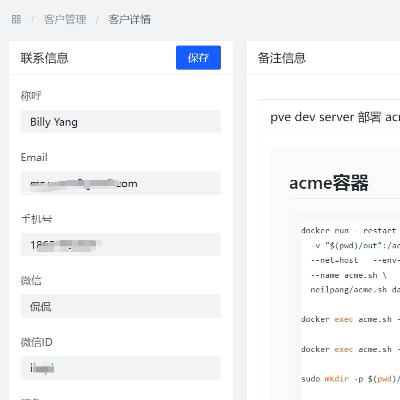
Task: Focus the Email input field
Action: coord(121,183)
